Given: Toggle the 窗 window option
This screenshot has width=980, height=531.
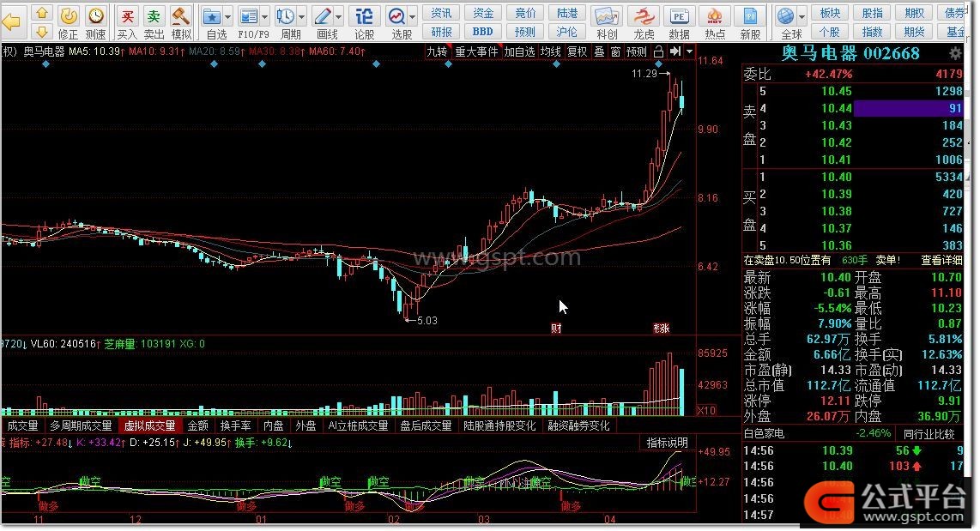Looking at the screenshot, I should [x=615, y=51].
